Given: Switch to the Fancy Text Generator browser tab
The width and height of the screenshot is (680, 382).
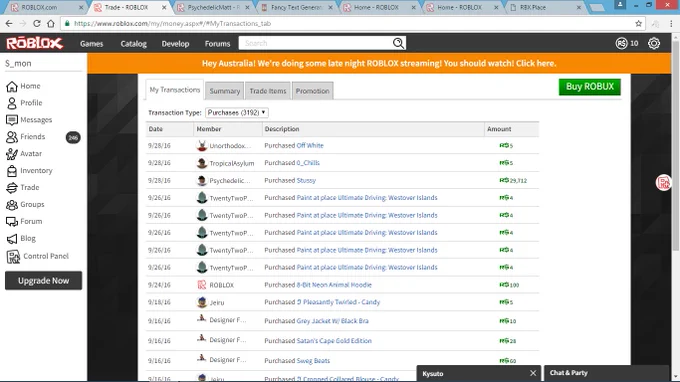Looking at the screenshot, I should tap(297, 7).
